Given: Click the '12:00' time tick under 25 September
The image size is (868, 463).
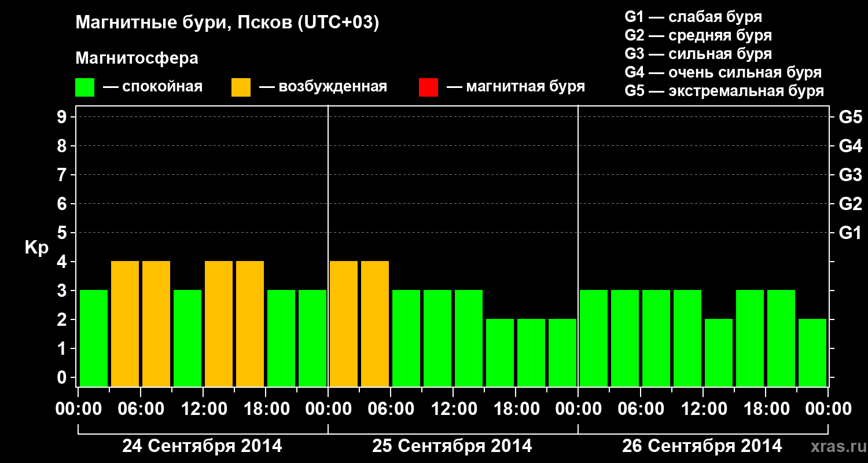Looking at the screenshot, I should pyautogui.click(x=453, y=409).
